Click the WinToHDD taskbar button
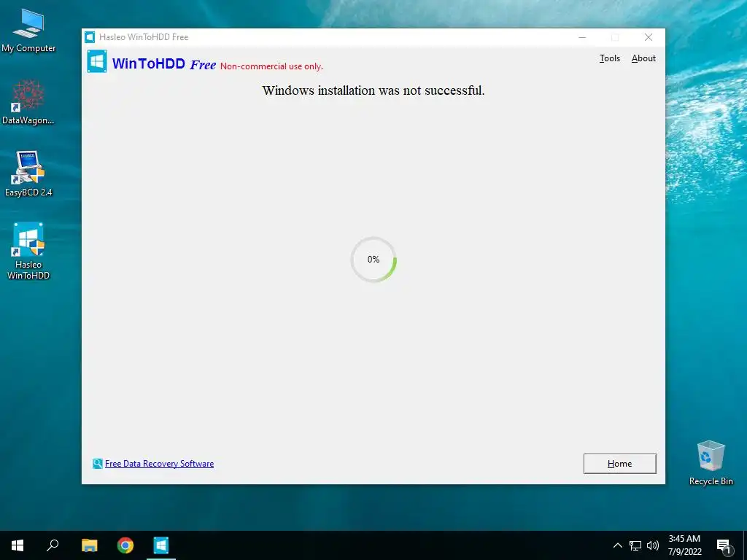Viewport: 747px width, 560px height. 161,545
